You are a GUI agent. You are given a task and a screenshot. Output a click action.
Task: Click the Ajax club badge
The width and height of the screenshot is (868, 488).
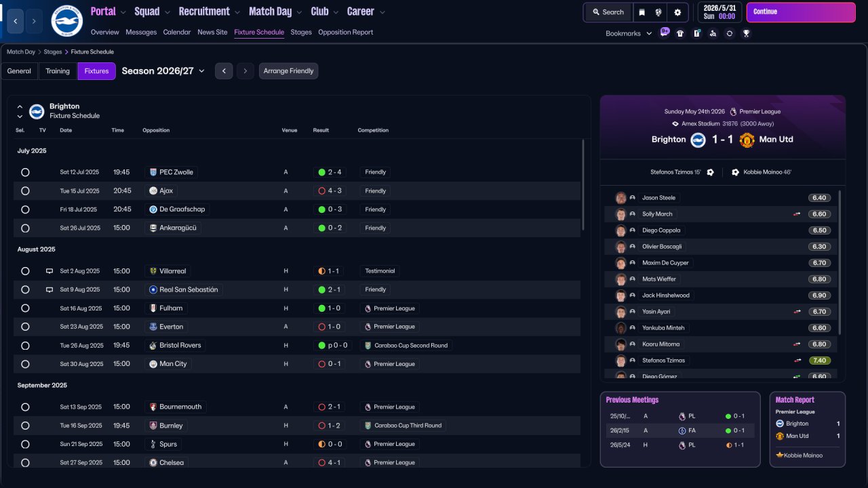[153, 191]
